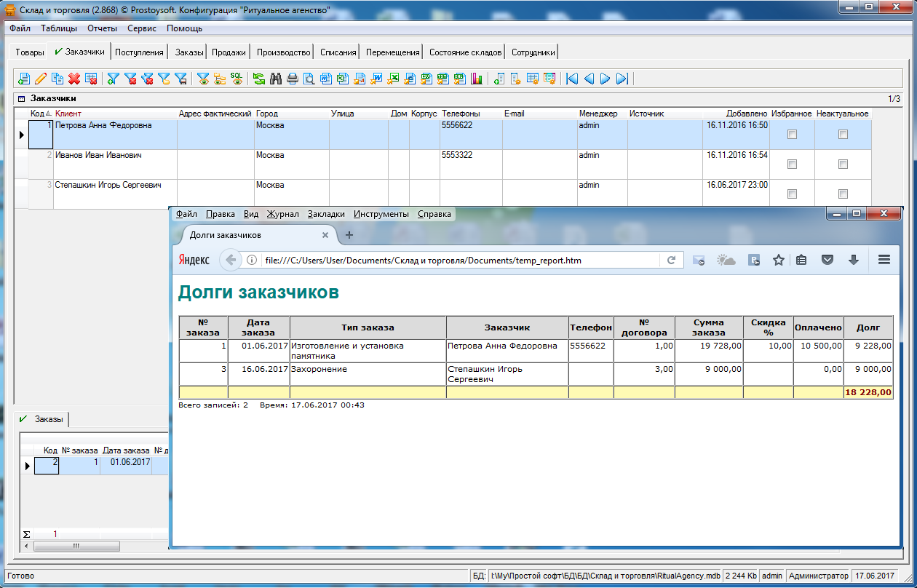Toggle Избранное checkbox for Степашкин Игорь Сергеевич
This screenshot has height=588, width=917.
pyautogui.click(x=792, y=194)
